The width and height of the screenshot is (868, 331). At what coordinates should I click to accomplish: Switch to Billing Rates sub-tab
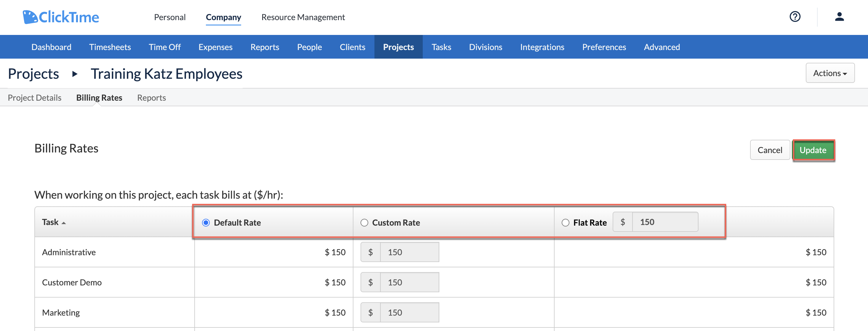[99, 98]
